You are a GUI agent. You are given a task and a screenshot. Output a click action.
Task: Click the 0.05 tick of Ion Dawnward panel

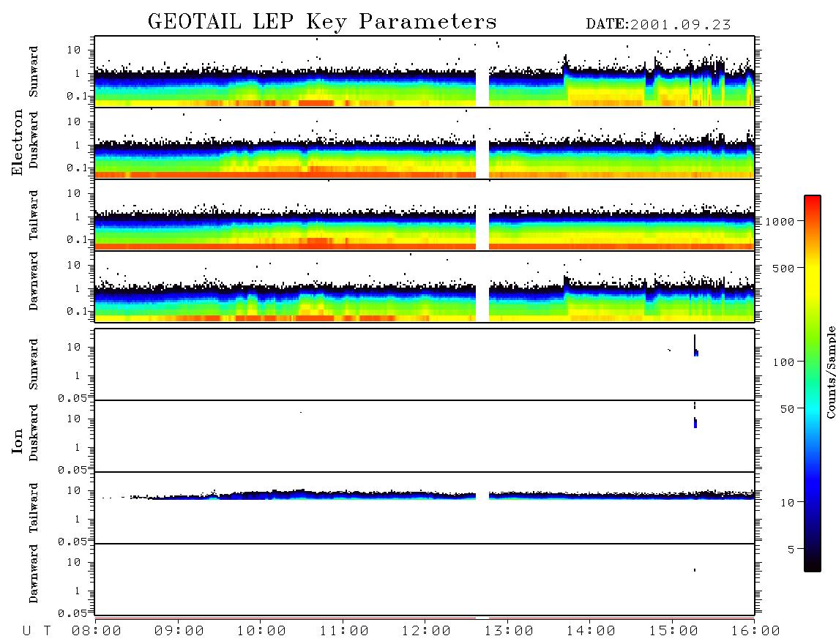pos(72,613)
